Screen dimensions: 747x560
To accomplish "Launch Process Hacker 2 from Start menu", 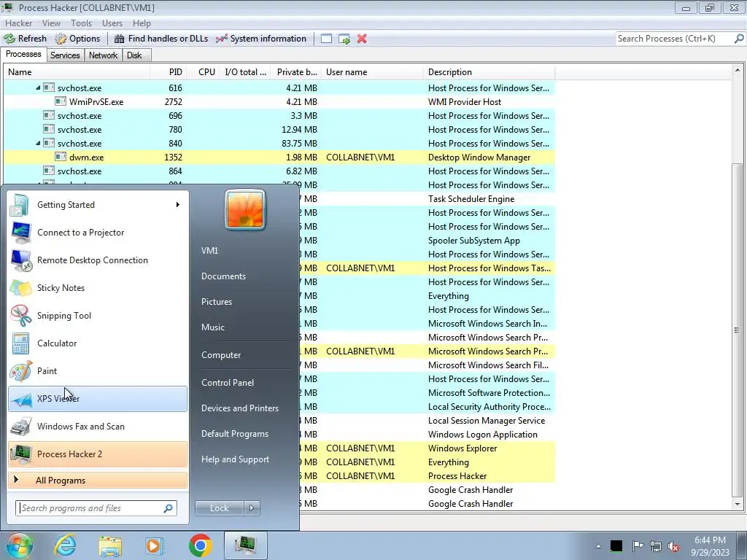I will coord(98,454).
